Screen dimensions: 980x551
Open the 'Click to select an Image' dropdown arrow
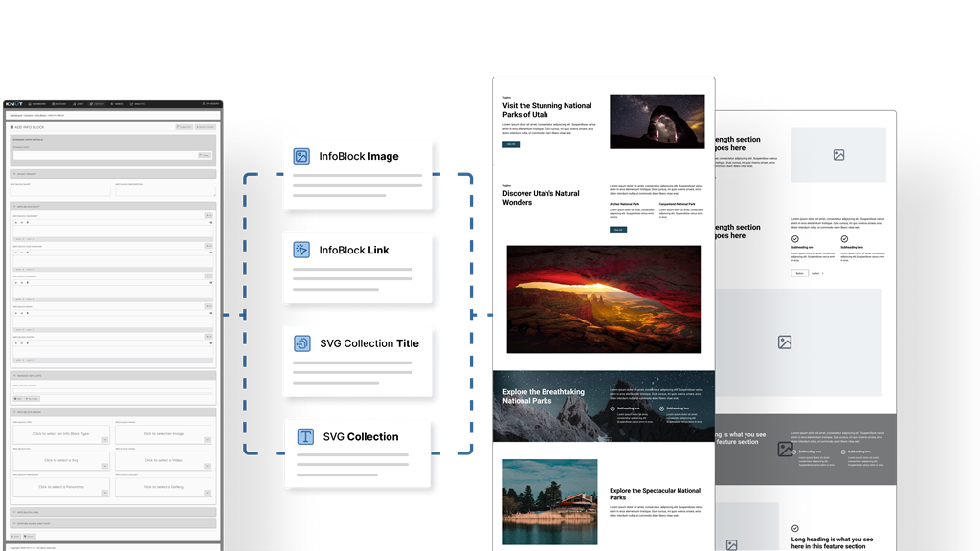[x=207, y=440]
